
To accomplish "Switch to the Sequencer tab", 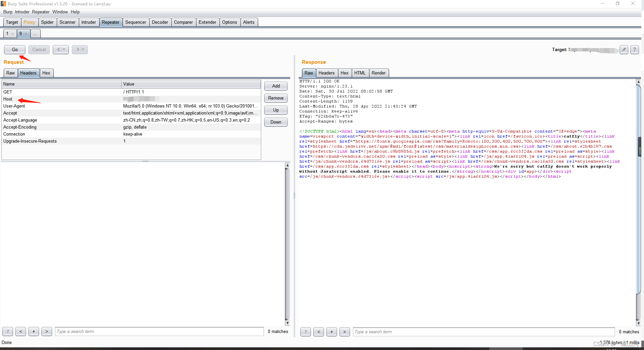I will click(x=136, y=22).
